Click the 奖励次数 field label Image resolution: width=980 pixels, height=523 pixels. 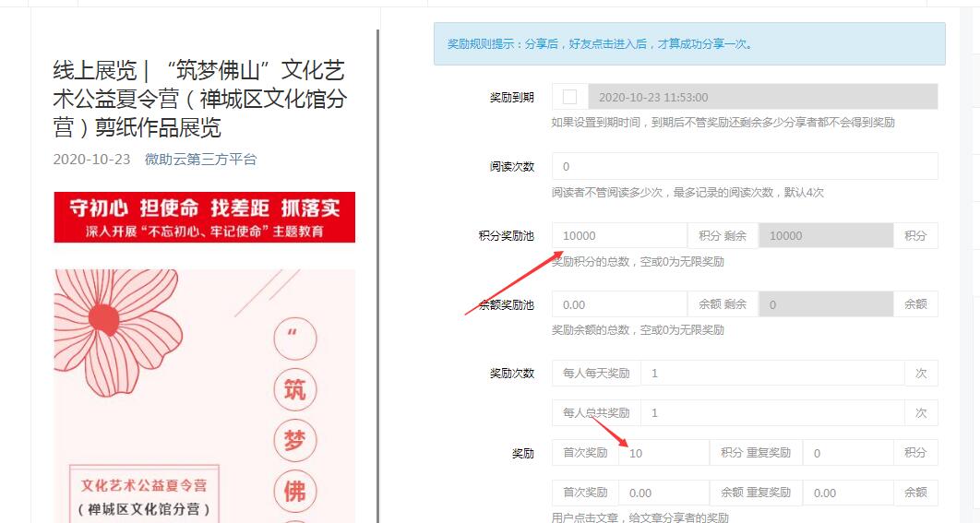pyautogui.click(x=512, y=373)
